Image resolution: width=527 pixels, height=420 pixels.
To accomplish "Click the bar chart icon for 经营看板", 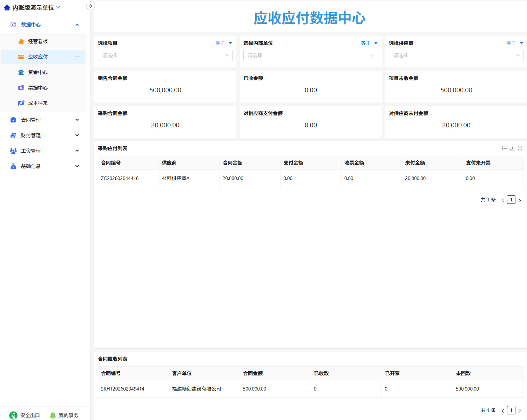I will pyautogui.click(x=21, y=41).
